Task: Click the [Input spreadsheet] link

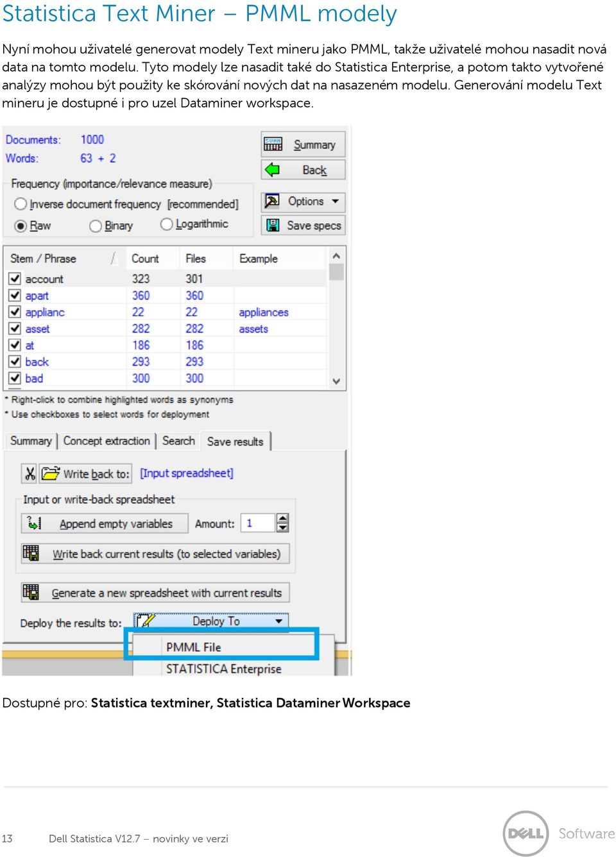Action: [187, 473]
